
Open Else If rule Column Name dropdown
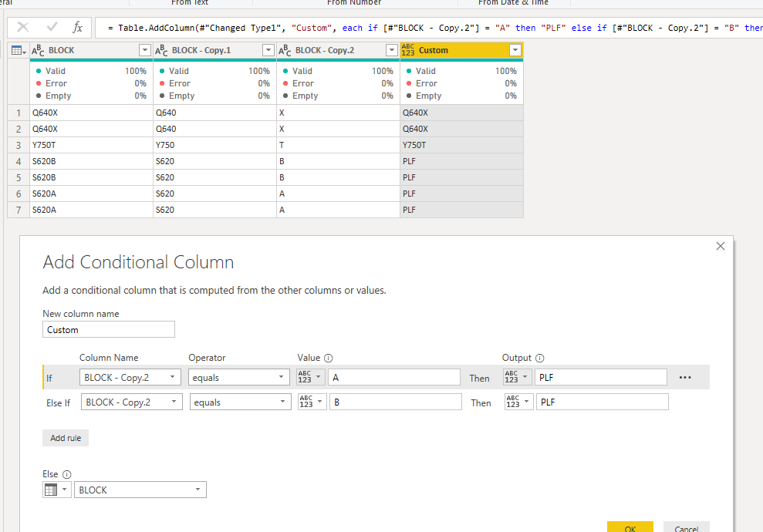[131, 402]
